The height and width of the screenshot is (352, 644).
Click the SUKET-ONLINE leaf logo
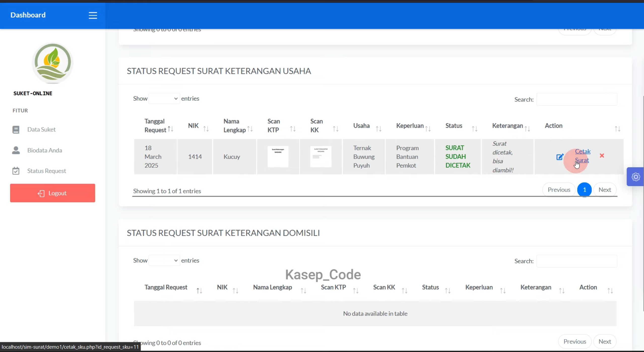[x=53, y=63]
